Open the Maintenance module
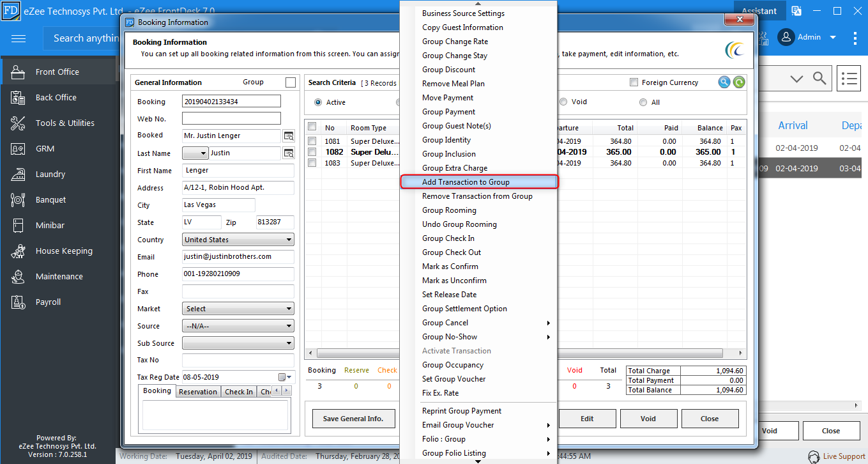Image resolution: width=868 pixels, height=464 pixels. (58, 276)
